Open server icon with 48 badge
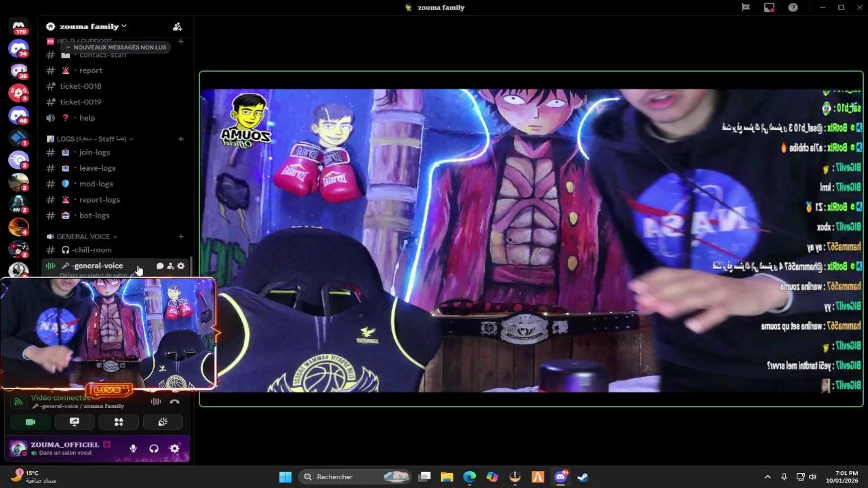868x488 pixels. tap(18, 115)
